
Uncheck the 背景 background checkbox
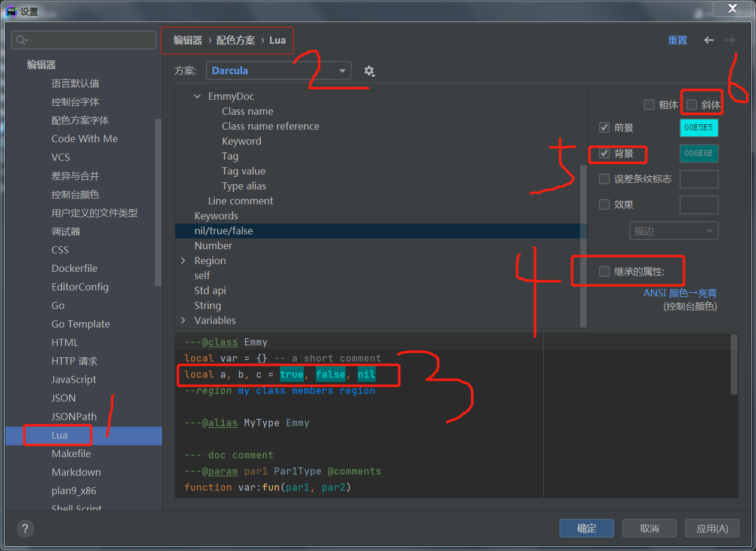604,153
